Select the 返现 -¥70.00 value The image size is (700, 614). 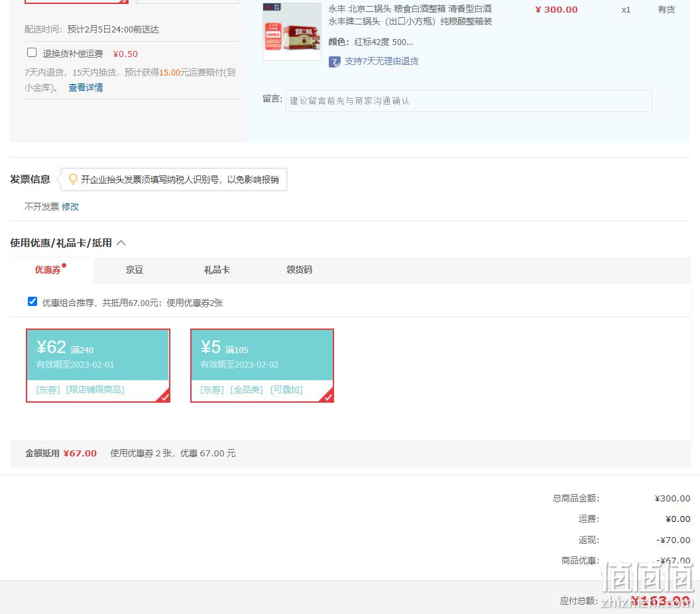click(673, 540)
